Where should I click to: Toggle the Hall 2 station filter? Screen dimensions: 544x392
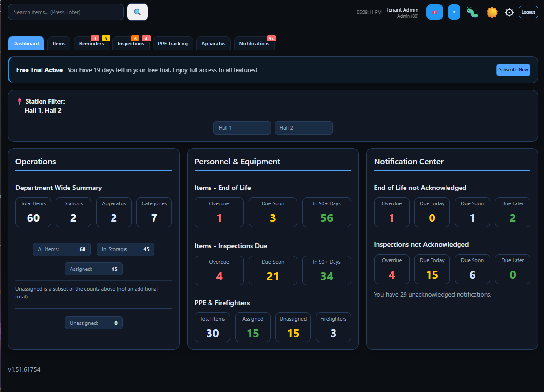pos(303,127)
